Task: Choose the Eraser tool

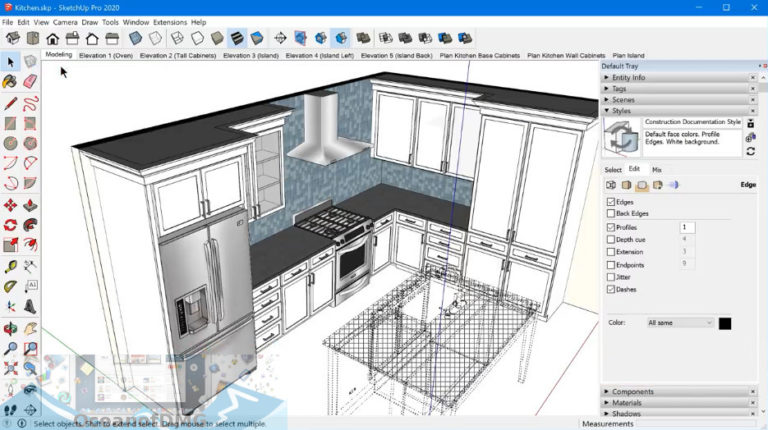Action: tap(30, 81)
